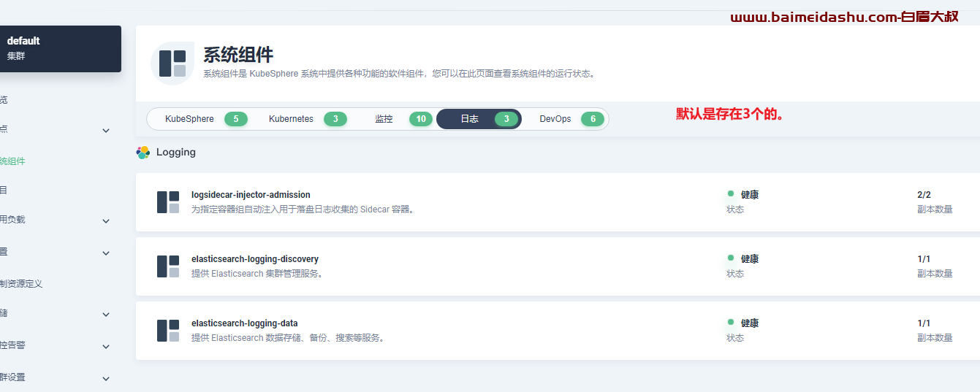Click the colorful Logging section icon
This screenshot has width=980, height=392.
143,153
